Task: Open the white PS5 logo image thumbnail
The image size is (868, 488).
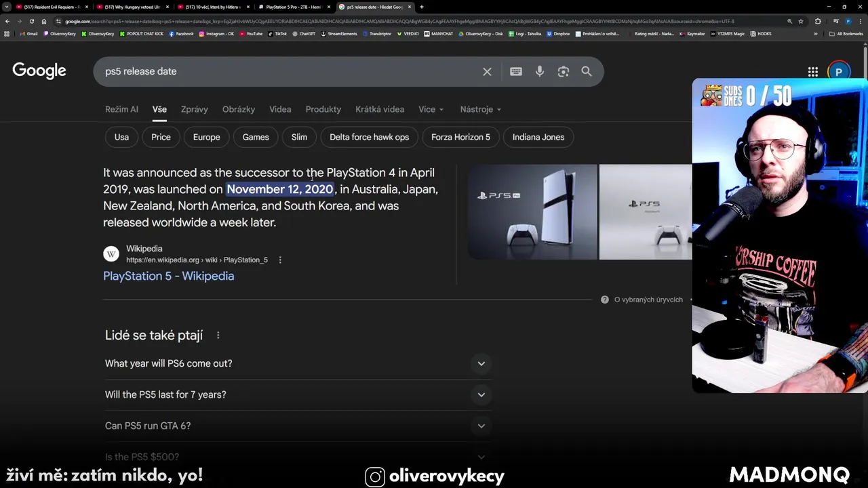Action: pos(646,212)
